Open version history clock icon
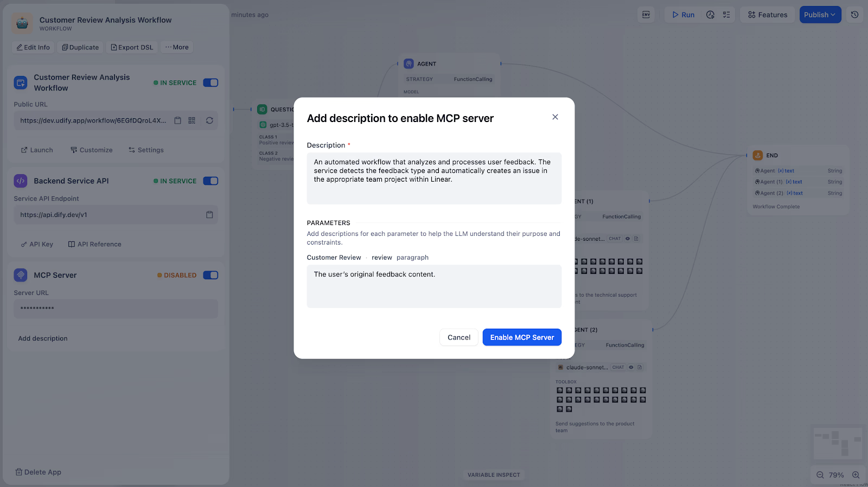Viewport: 868px width, 487px height. (x=854, y=15)
